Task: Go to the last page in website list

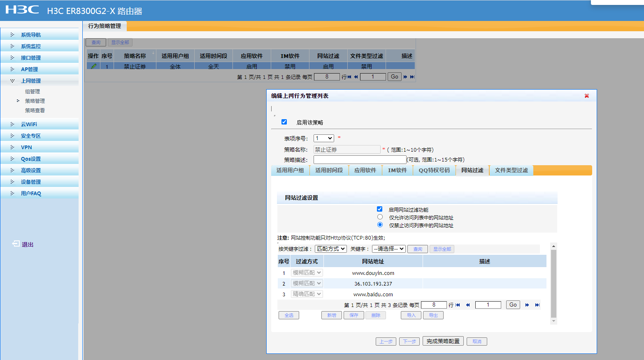Action: pyautogui.click(x=537, y=305)
